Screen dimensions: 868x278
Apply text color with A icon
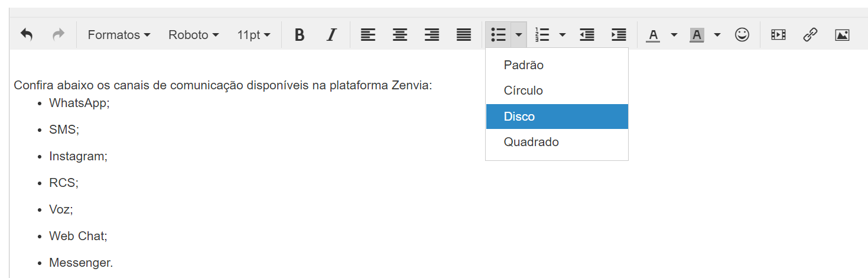pos(653,35)
